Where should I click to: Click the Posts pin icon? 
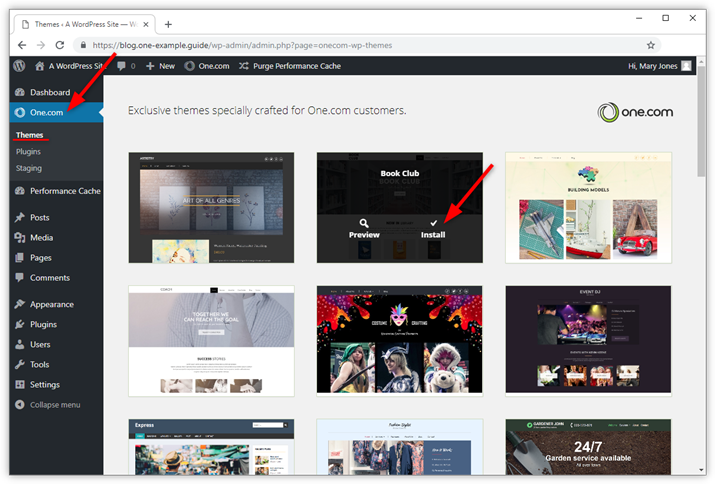click(x=20, y=217)
